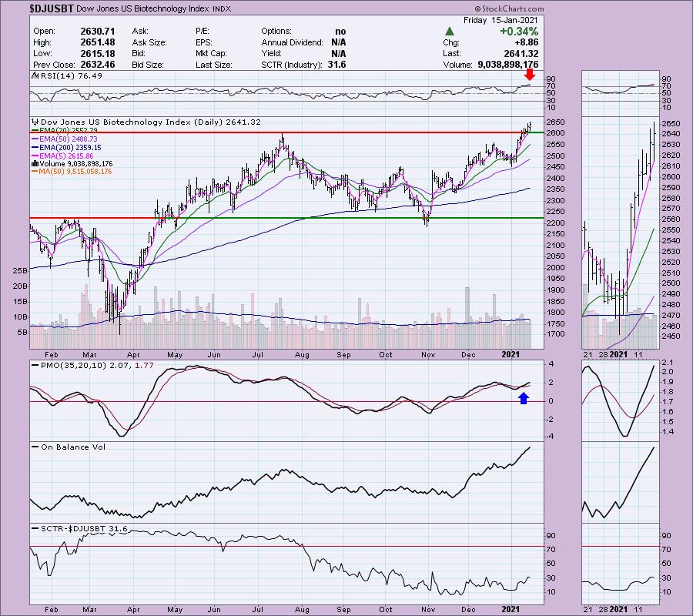Click the 2640 label on the zoomed price axis
The width and height of the screenshot is (693, 616).
click(x=671, y=133)
